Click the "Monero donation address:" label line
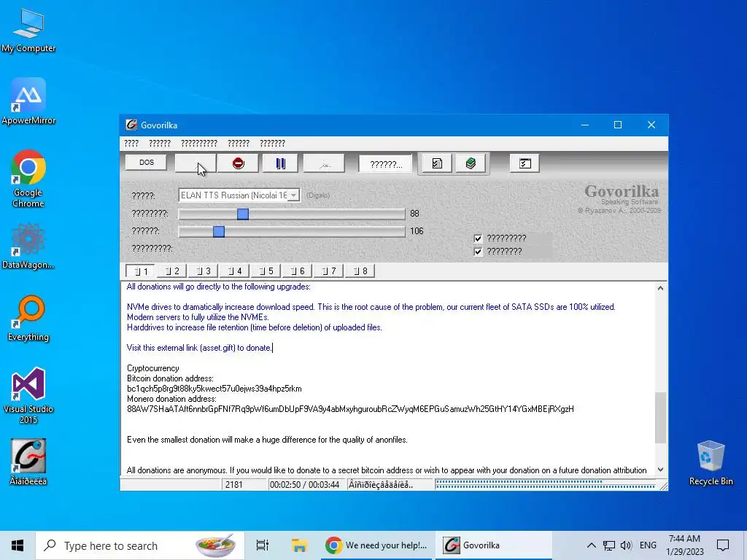The width and height of the screenshot is (747, 560). click(171, 399)
